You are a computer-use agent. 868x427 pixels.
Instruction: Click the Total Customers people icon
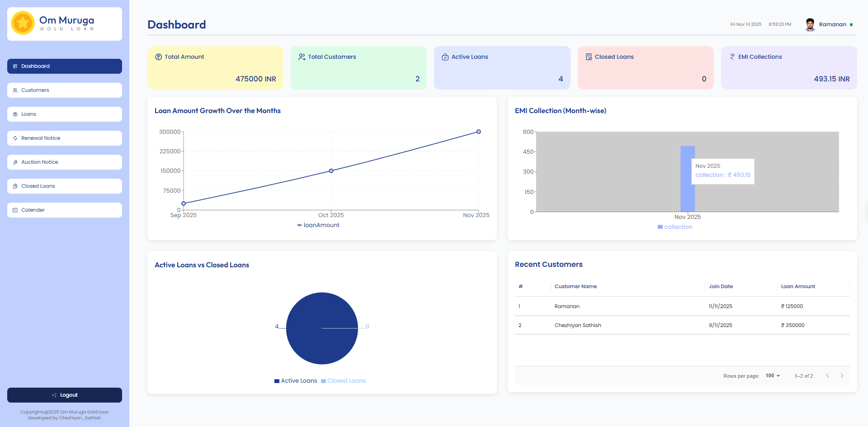pyautogui.click(x=302, y=57)
